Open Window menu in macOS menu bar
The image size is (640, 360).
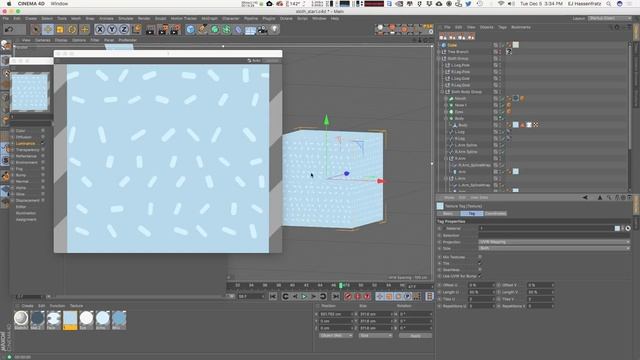tap(60, 4)
